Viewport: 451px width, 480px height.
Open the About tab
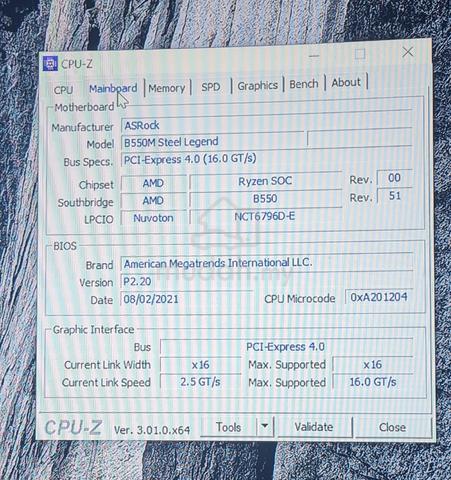point(346,82)
